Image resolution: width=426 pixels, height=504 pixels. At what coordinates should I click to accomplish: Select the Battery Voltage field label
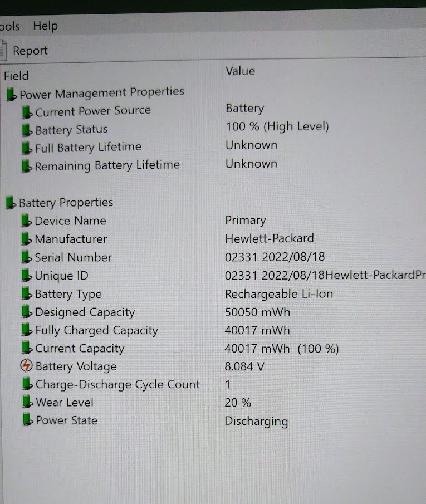(76, 367)
